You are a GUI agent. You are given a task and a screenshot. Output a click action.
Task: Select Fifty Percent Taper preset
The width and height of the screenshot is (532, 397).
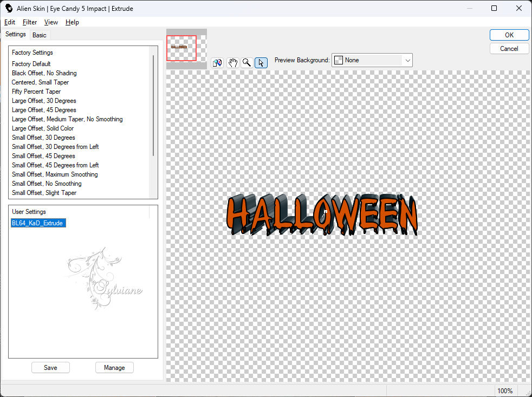coord(36,92)
